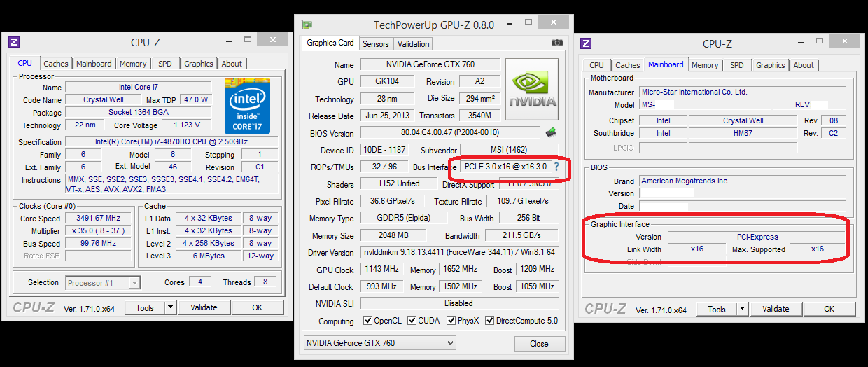Expand Tools arrow in left CPU-Z window
The width and height of the screenshot is (868, 367).
click(x=170, y=307)
